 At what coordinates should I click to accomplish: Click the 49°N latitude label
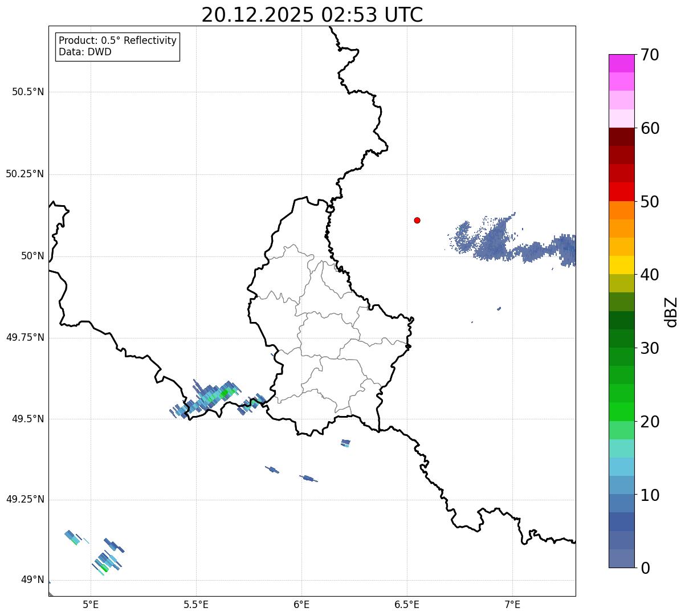pyautogui.click(x=32, y=580)
